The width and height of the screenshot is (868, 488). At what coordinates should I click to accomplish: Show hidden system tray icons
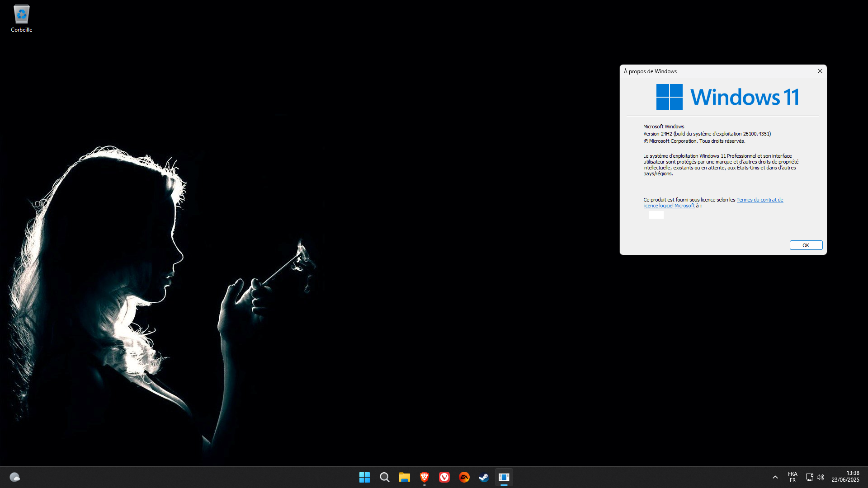[775, 477]
